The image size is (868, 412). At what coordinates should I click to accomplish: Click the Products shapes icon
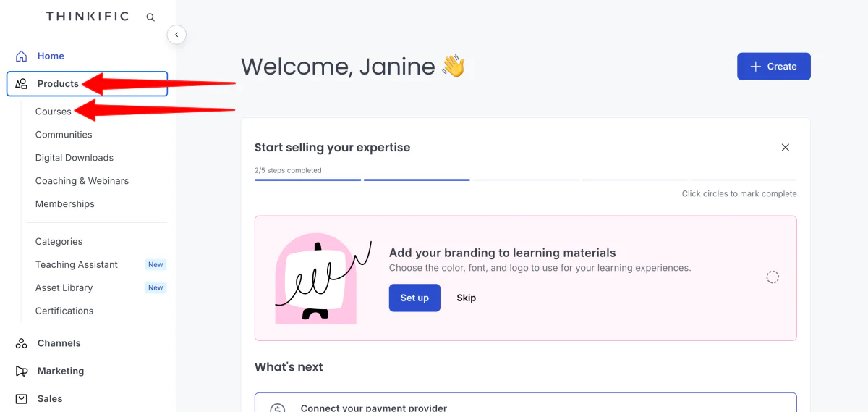22,84
